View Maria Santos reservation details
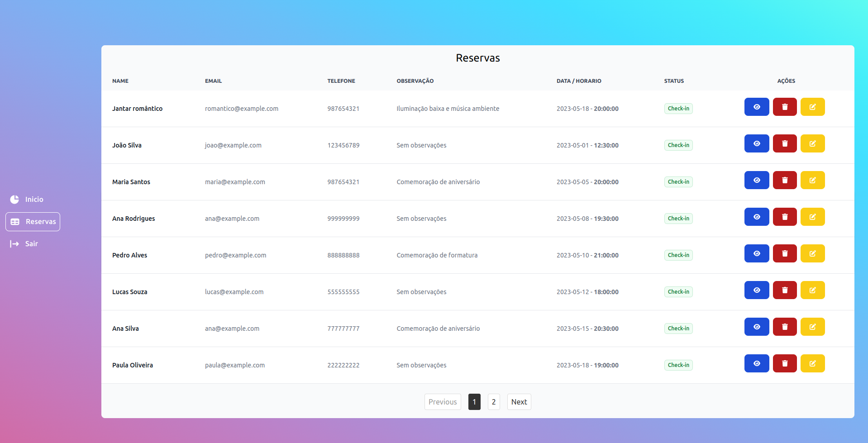 [x=757, y=180]
